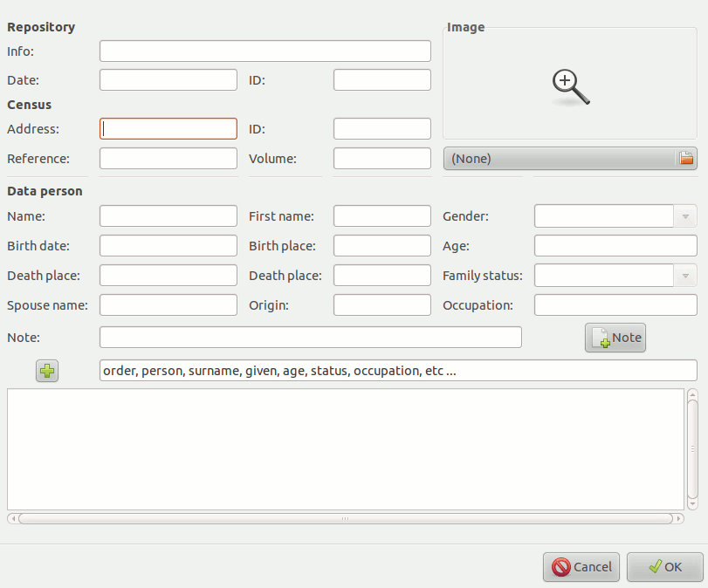Open the Gender dropdown arrow
The height and width of the screenshot is (588, 708).
685,216
